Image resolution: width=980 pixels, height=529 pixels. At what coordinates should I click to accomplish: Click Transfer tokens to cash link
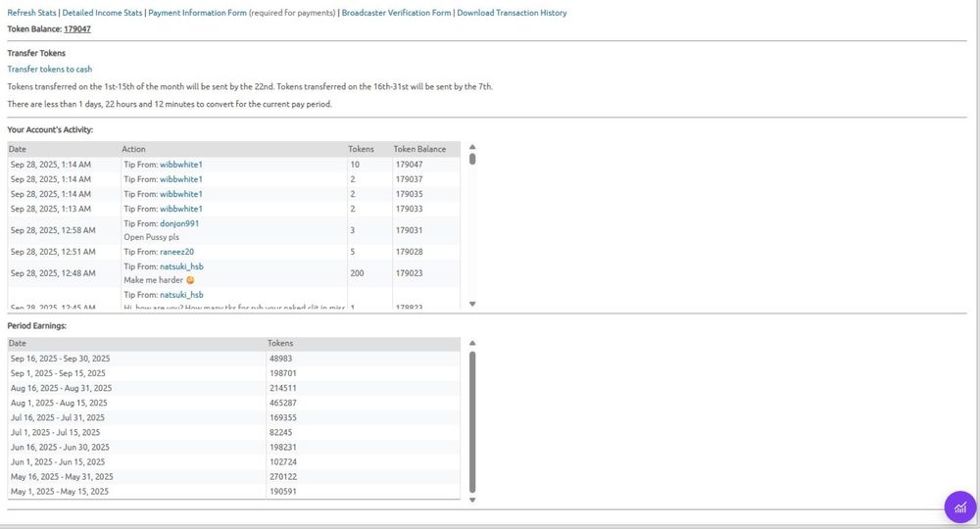click(50, 70)
